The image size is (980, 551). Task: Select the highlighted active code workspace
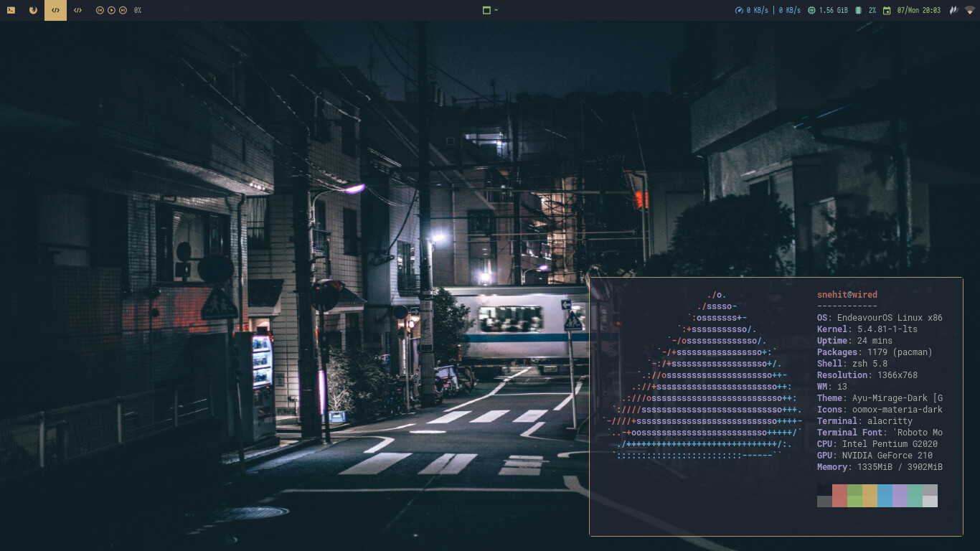[55, 10]
